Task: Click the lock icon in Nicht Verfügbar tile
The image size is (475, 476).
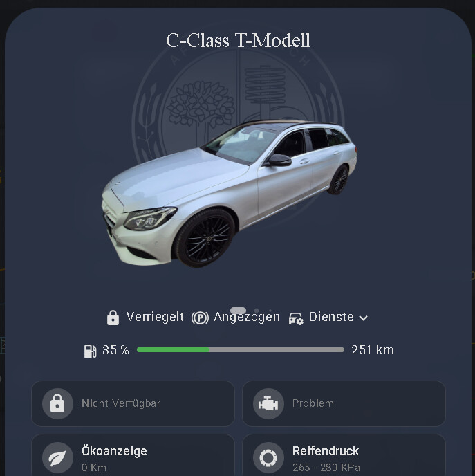Action: click(x=57, y=403)
